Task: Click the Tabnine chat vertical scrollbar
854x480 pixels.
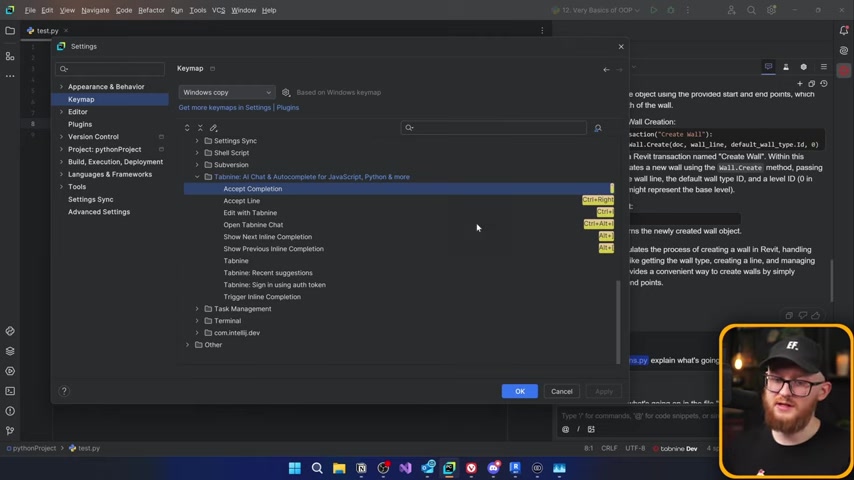Action: pyautogui.click(x=832, y=281)
